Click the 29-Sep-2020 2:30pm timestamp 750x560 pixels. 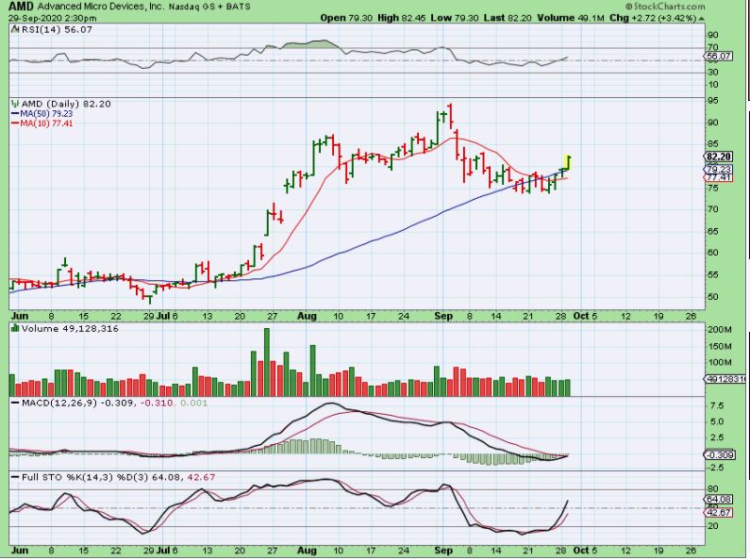click(x=53, y=18)
